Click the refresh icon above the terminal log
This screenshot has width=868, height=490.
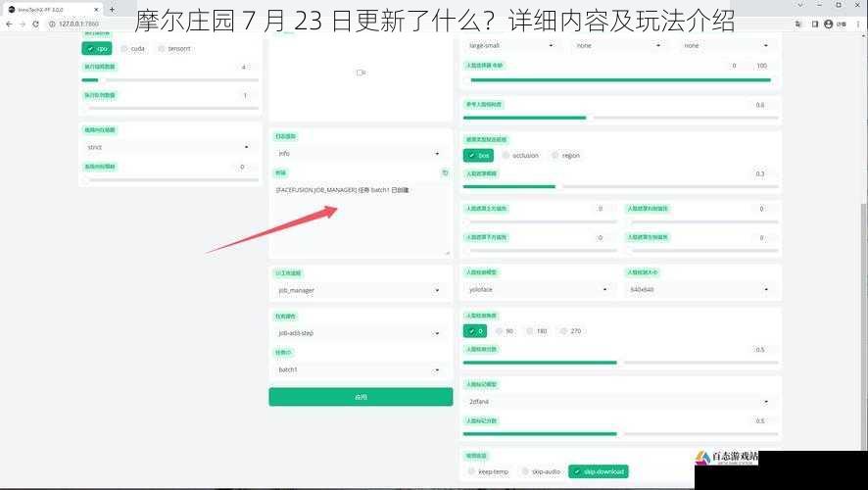tap(445, 172)
